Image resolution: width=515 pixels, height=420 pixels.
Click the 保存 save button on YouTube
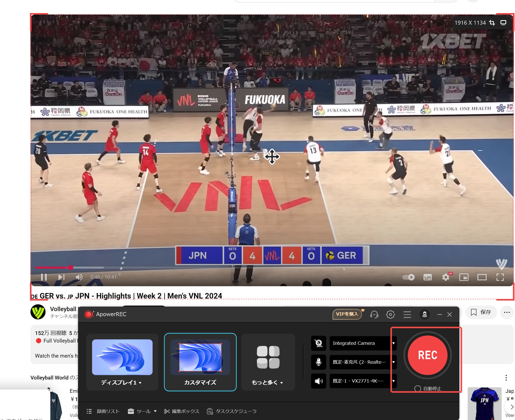(481, 312)
